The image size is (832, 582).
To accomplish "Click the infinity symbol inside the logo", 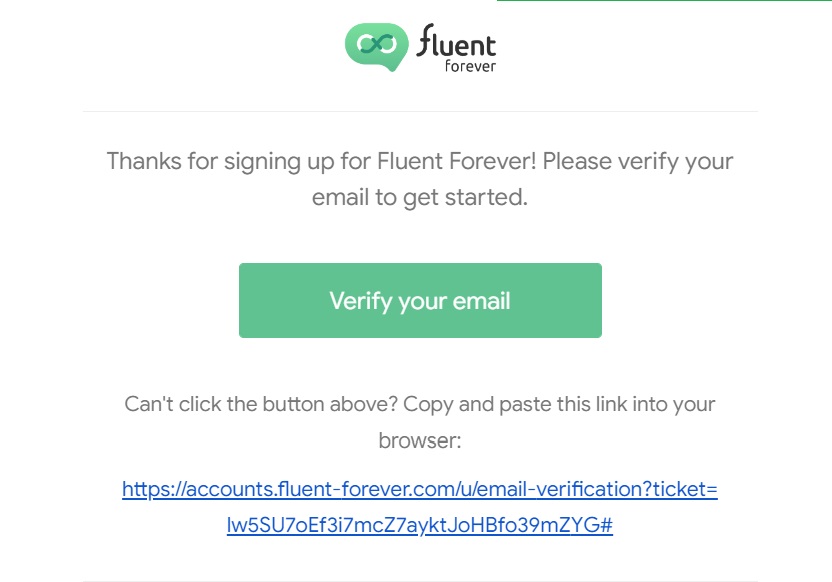I will 376,43.
